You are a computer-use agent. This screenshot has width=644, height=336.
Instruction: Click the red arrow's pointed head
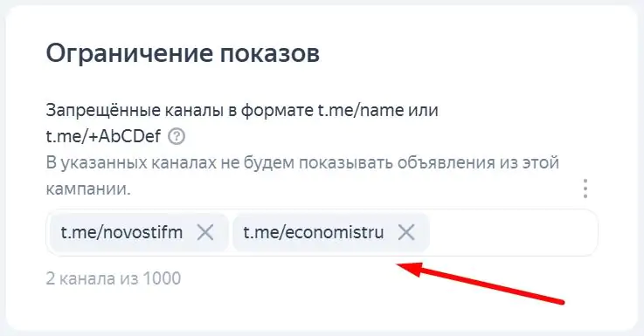pos(406,269)
